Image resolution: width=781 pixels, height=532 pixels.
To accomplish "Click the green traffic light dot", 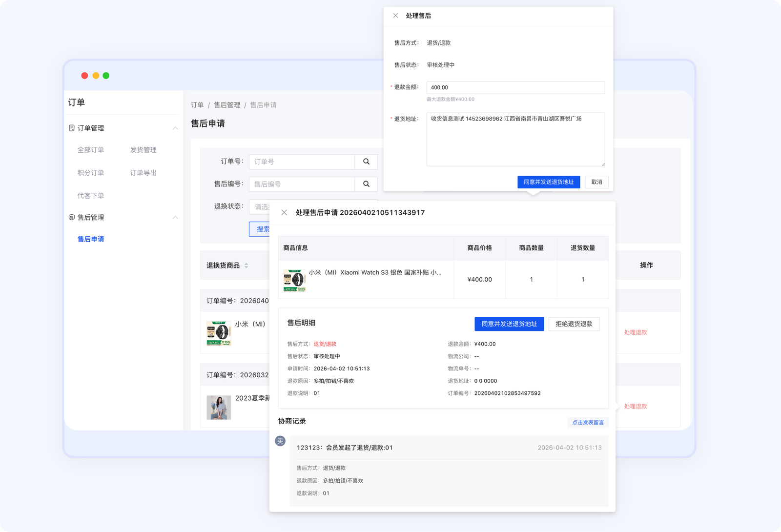I will (x=106, y=75).
